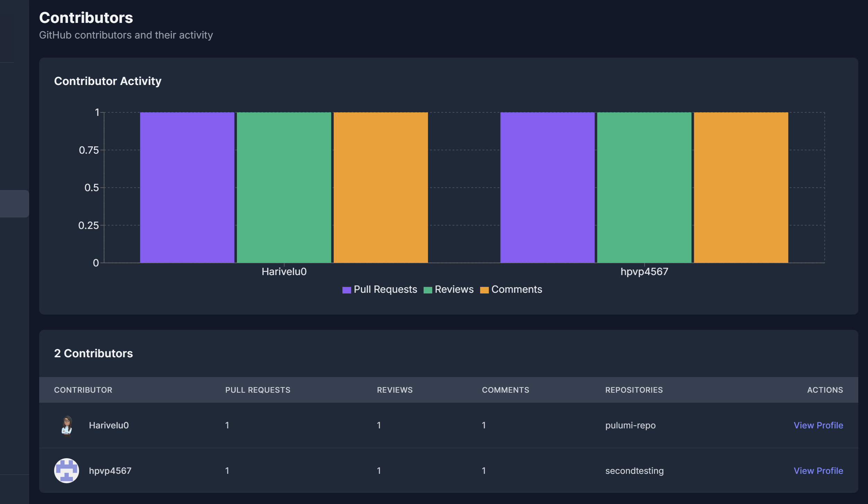The width and height of the screenshot is (868, 504).
Task: Select hpvp4567 purple Pull Requests bar
Action: (547, 187)
